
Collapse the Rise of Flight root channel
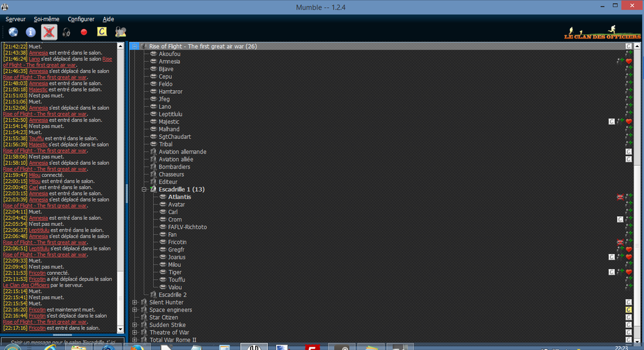coord(135,46)
